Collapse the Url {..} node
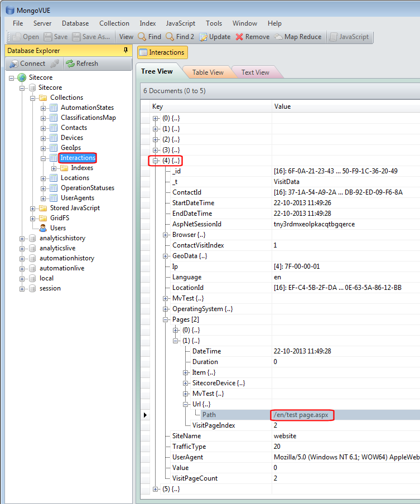 [x=185, y=404]
